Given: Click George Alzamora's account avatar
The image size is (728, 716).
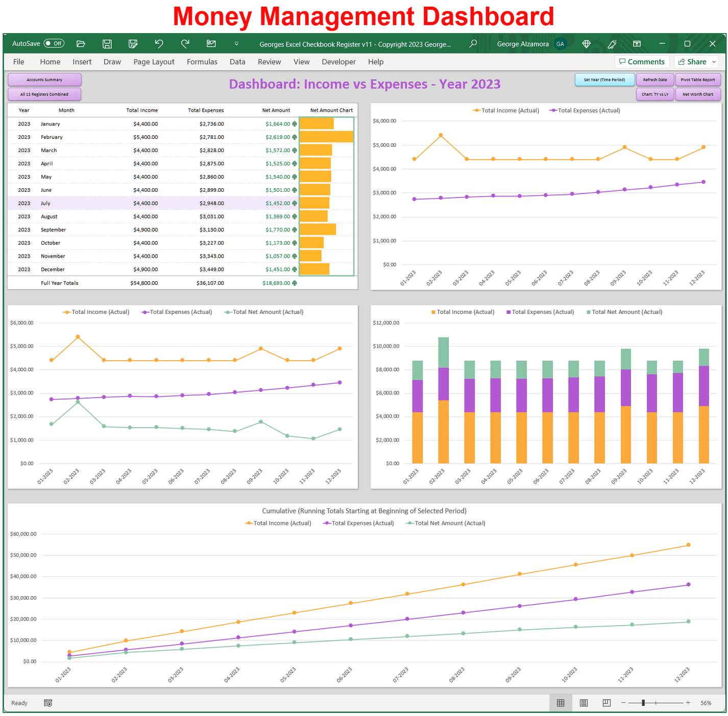Looking at the screenshot, I should (x=560, y=44).
